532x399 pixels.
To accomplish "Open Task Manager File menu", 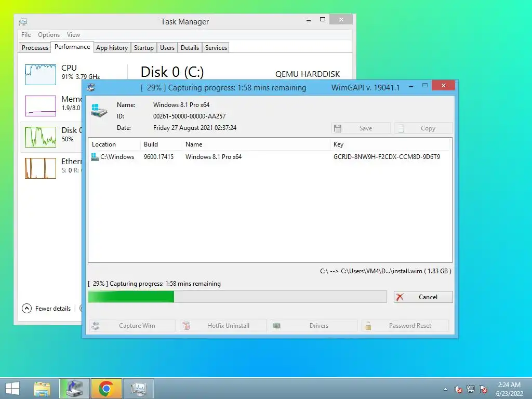I will (x=26, y=35).
